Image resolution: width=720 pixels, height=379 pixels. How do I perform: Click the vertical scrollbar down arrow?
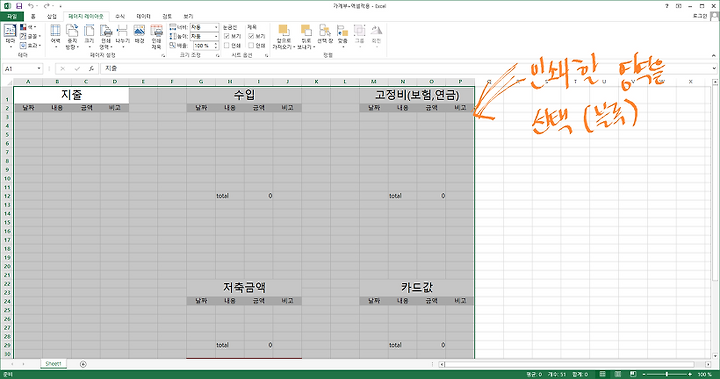click(x=715, y=356)
